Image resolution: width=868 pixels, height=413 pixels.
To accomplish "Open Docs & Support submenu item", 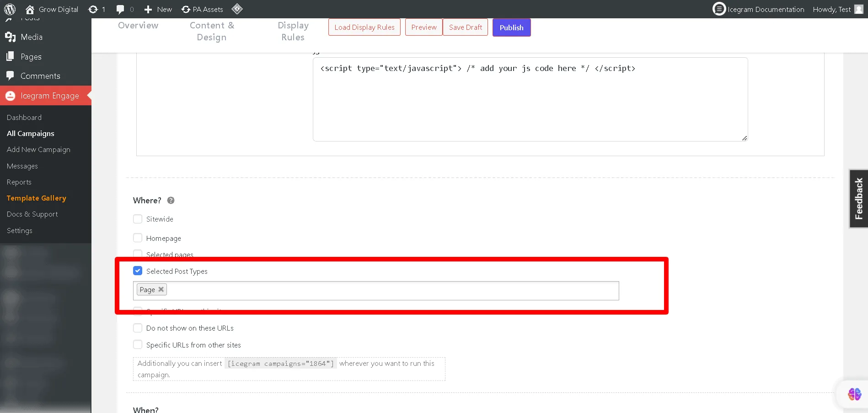I will 32,214.
